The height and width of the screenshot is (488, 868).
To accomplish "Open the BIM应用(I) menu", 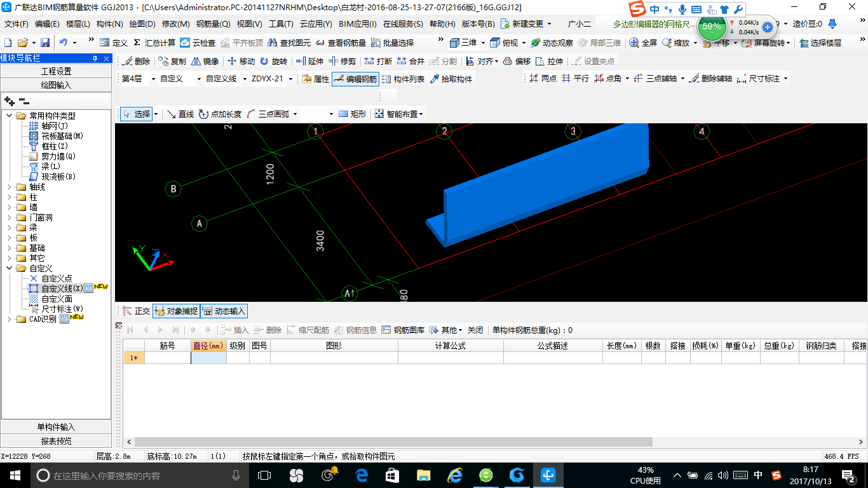I will pyautogui.click(x=358, y=24).
